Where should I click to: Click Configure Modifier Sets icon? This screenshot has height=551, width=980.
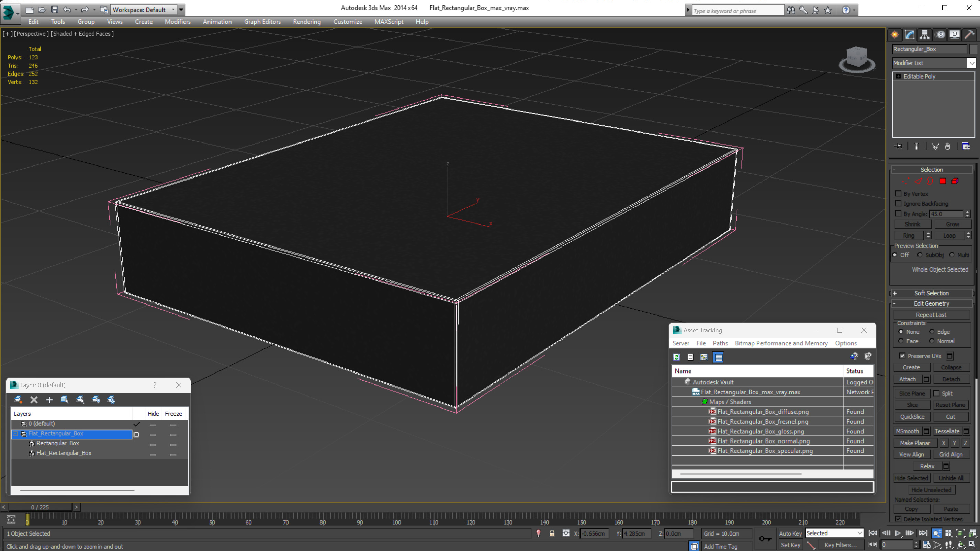click(x=966, y=146)
